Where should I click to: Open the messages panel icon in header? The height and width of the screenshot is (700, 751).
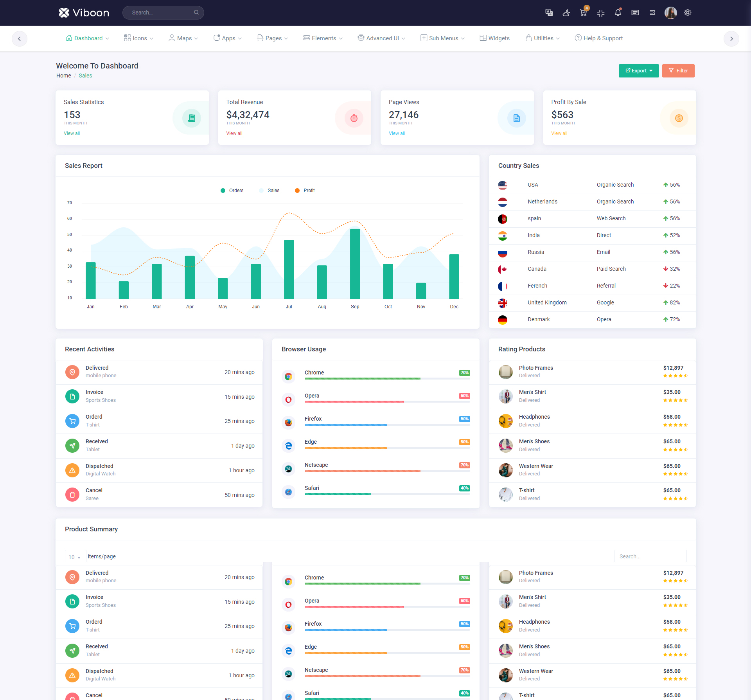click(x=635, y=13)
